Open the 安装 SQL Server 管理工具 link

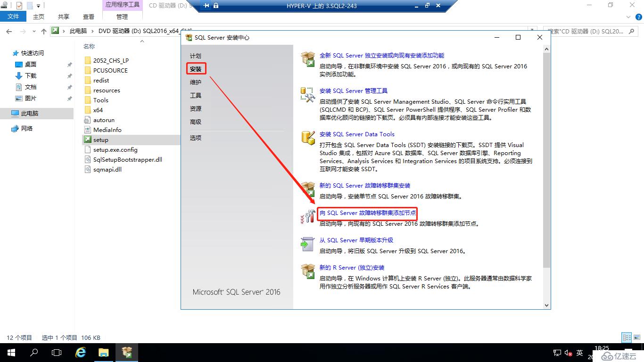click(354, 91)
